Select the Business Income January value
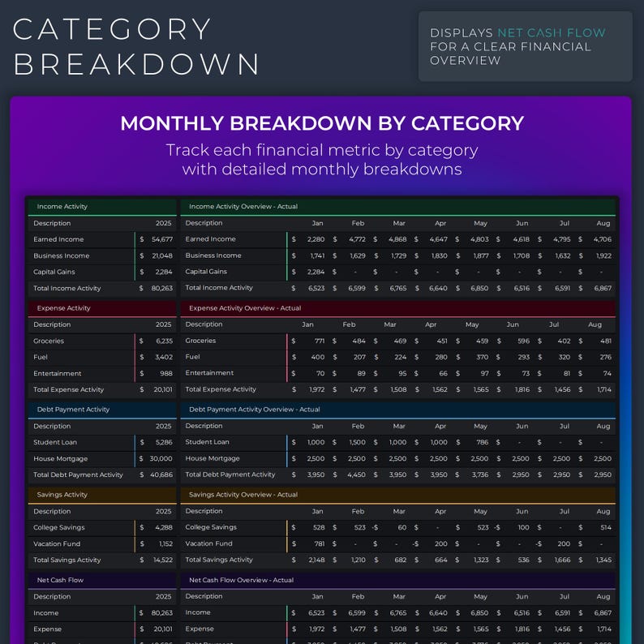The height and width of the screenshot is (644, 644). click(x=308, y=255)
